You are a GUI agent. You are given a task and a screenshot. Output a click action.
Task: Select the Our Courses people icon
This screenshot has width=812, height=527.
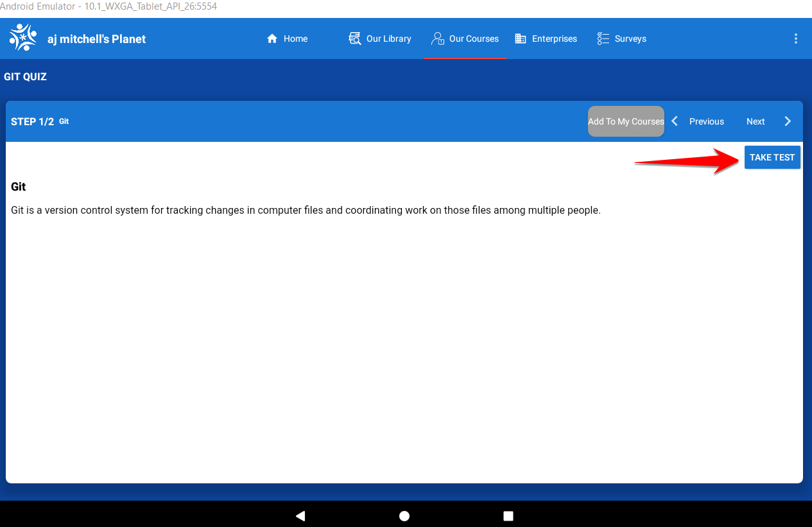(437, 39)
